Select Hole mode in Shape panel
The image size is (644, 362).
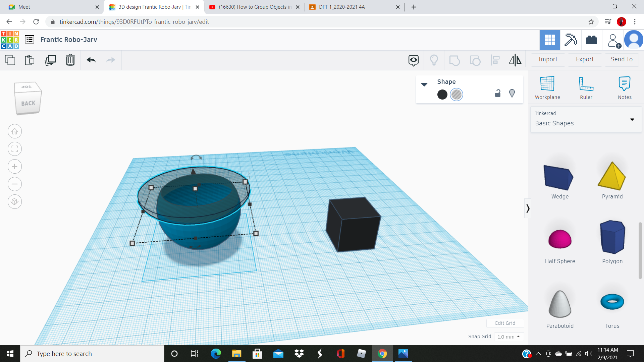coord(456,95)
